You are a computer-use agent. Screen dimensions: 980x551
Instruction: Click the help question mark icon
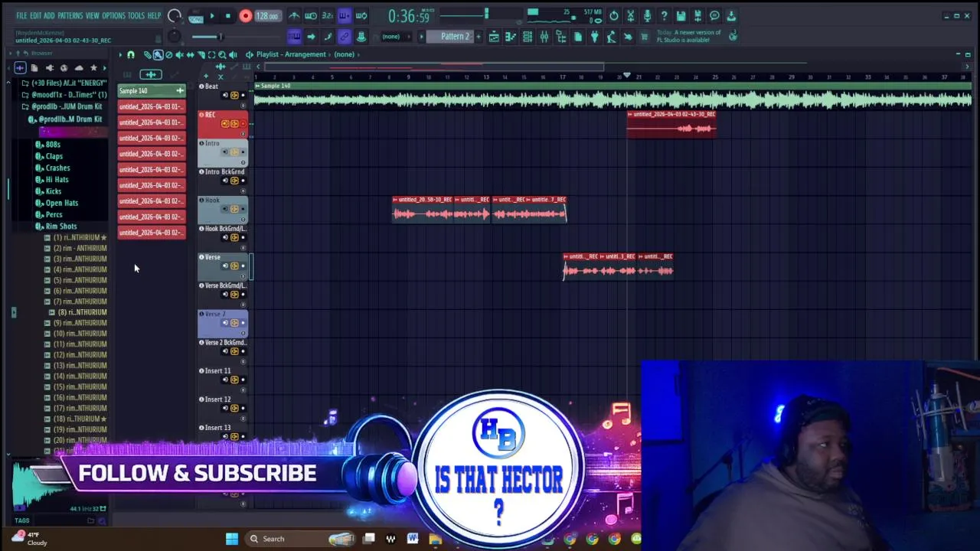[664, 16]
